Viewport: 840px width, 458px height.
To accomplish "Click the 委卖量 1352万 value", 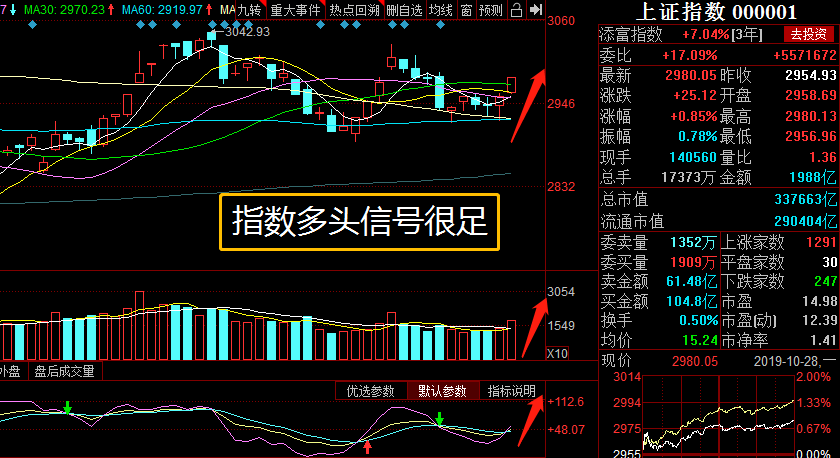I will 693,242.
